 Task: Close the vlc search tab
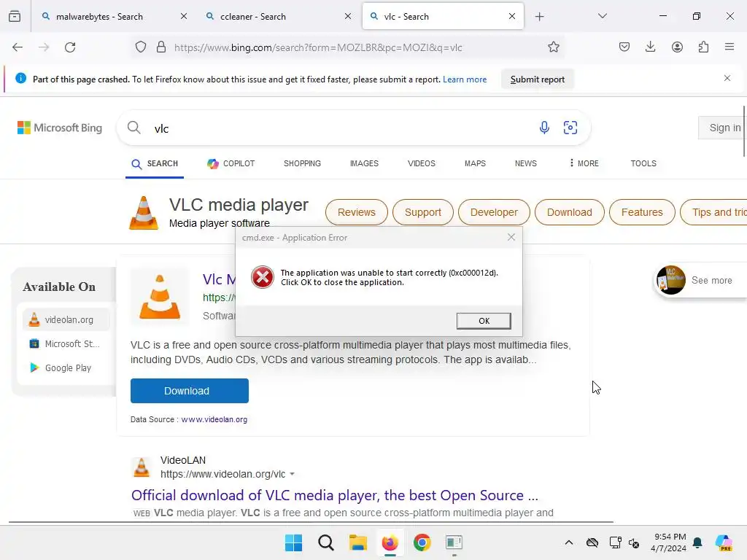point(512,16)
